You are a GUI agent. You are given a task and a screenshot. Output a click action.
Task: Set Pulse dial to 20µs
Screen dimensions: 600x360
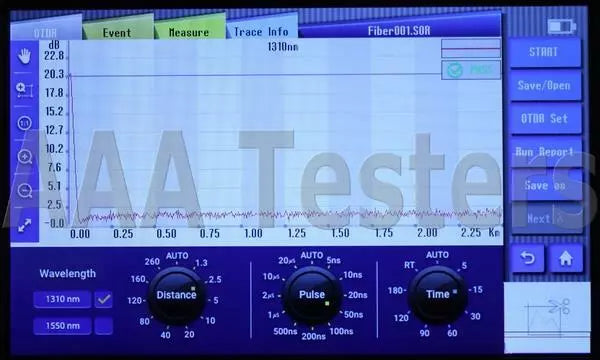[287, 261]
